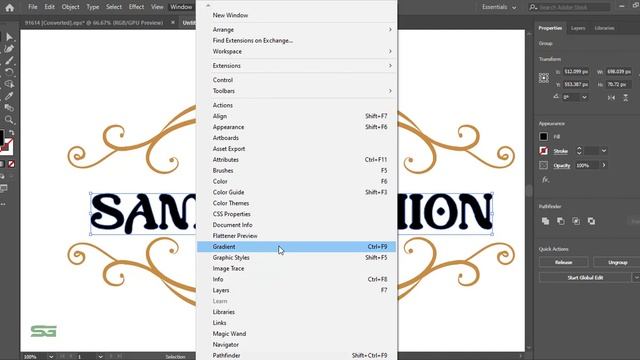The image size is (640, 360).
Task: Select the Rotate tool
Action: point(9,72)
